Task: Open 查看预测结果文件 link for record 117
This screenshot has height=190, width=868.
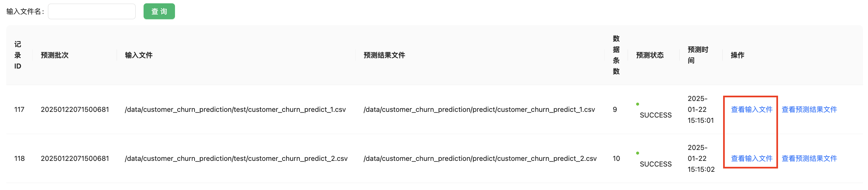Action: (809, 110)
